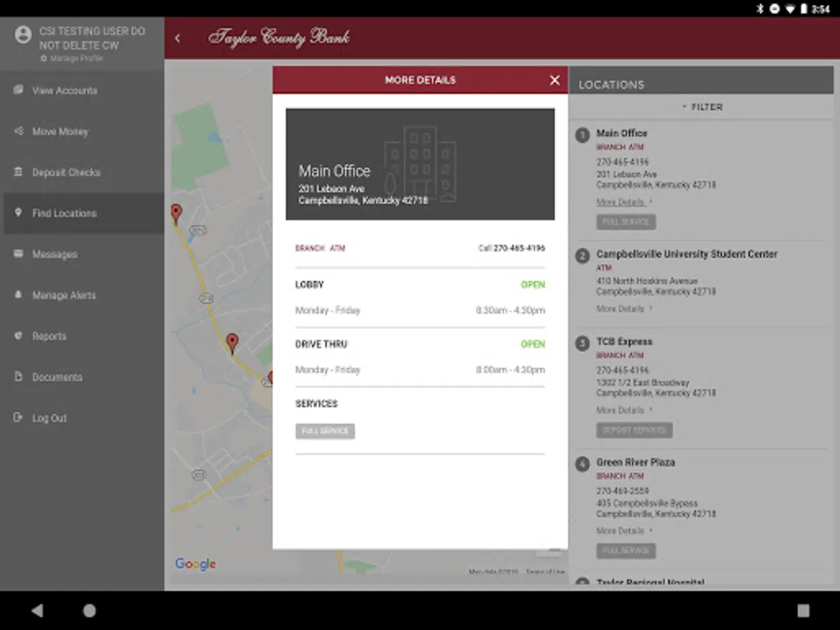Open More Details for Campbellsville University

624,309
